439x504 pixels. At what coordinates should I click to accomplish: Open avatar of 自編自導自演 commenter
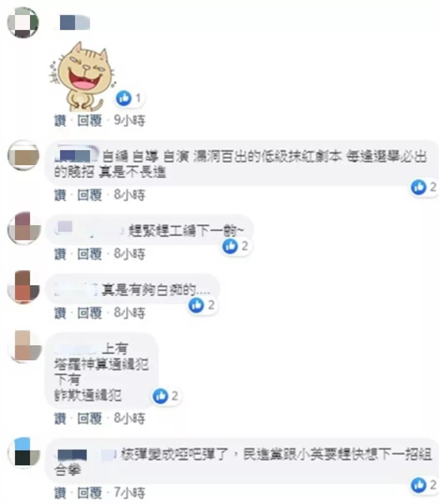click(23, 156)
